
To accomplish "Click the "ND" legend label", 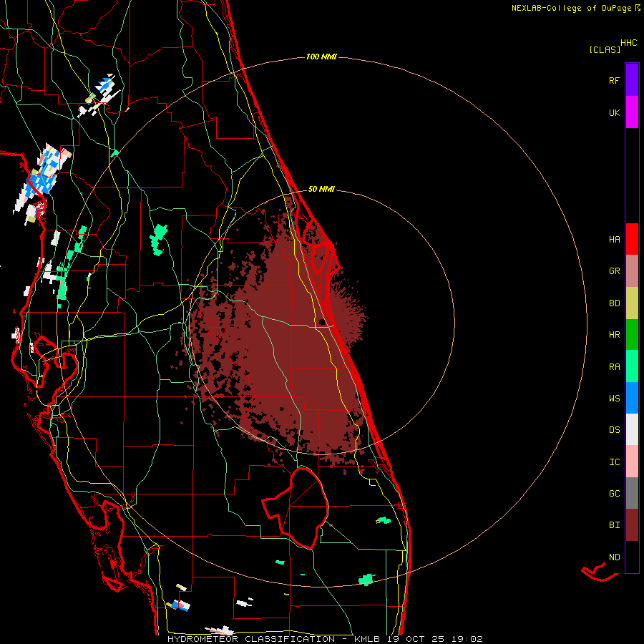I will 614,557.
